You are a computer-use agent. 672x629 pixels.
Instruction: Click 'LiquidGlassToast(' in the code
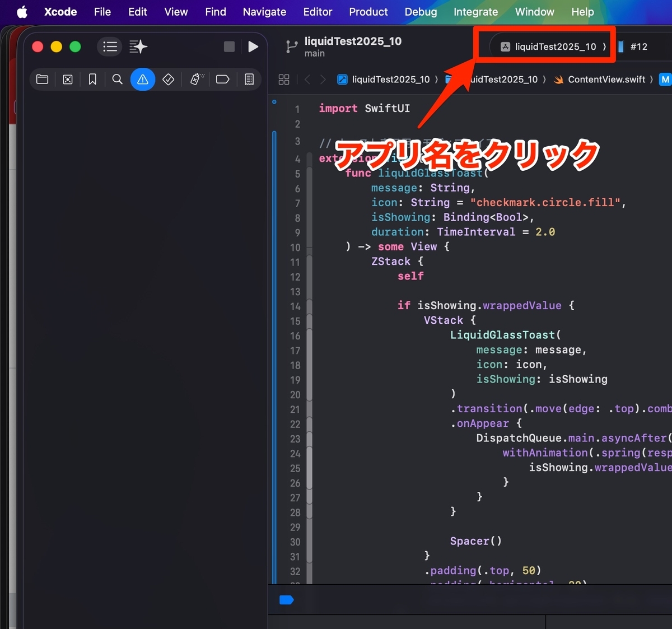(x=505, y=335)
